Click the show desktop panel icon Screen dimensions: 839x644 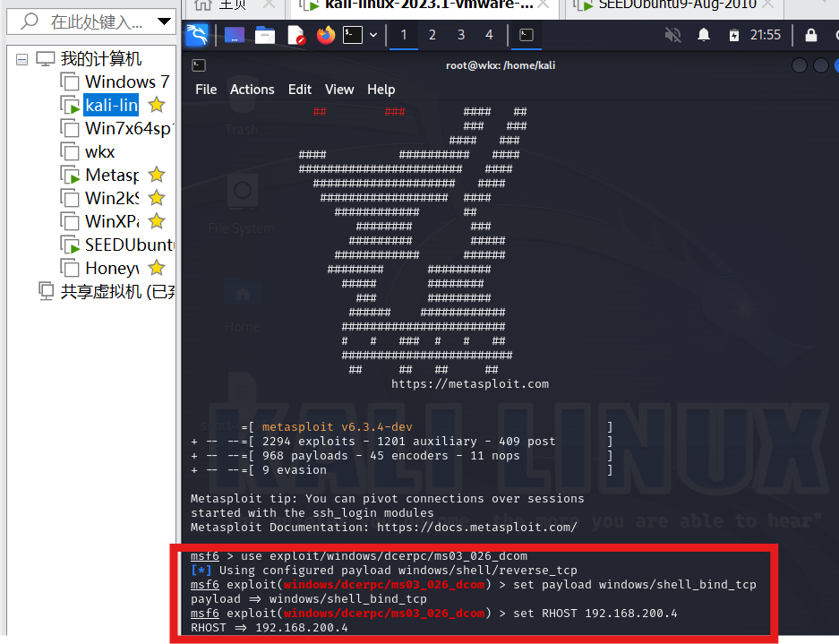click(x=235, y=35)
